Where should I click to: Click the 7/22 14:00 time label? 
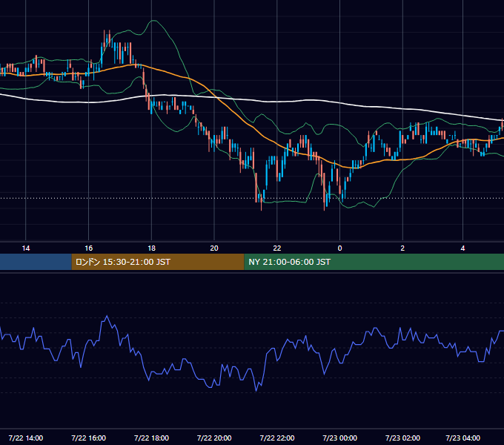[x=26, y=438]
